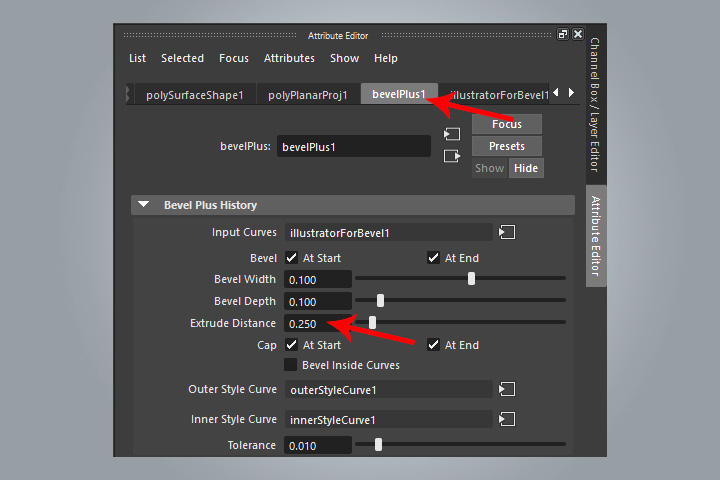Open the Inner Style Curve connection icon

pos(507,419)
